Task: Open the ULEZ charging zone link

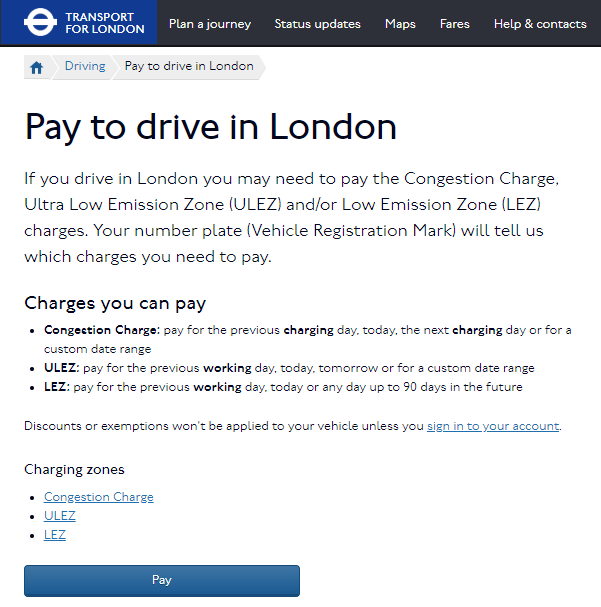Action: tap(60, 516)
